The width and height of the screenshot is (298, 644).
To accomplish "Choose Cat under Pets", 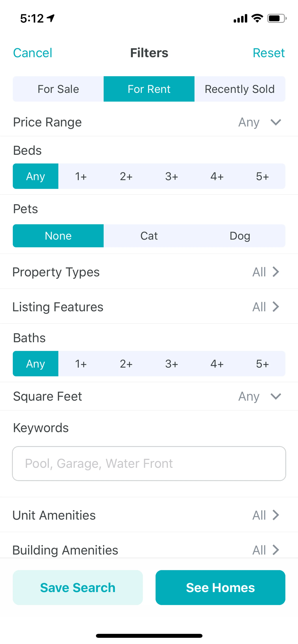I will click(x=149, y=236).
